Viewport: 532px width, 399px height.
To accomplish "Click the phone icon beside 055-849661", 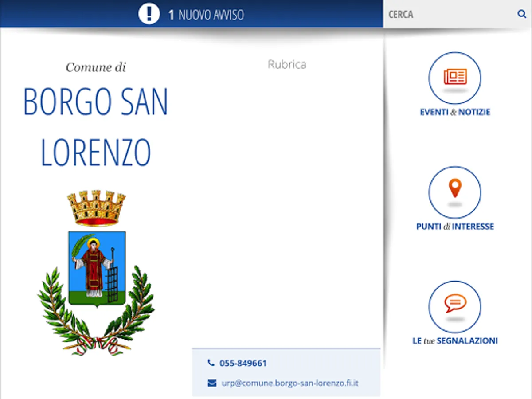I will (x=211, y=363).
